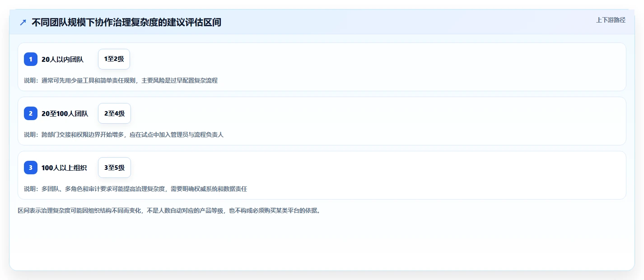Image resolution: width=644 pixels, height=280 pixels.
Task: Click the 2至4级 level chip
Action: [114, 113]
